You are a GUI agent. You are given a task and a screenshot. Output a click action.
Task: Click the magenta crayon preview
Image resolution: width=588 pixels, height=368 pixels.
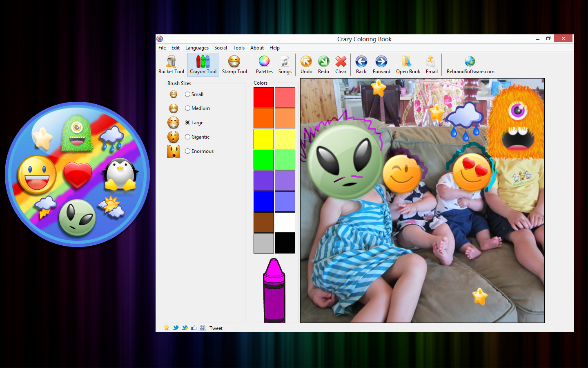[274, 290]
